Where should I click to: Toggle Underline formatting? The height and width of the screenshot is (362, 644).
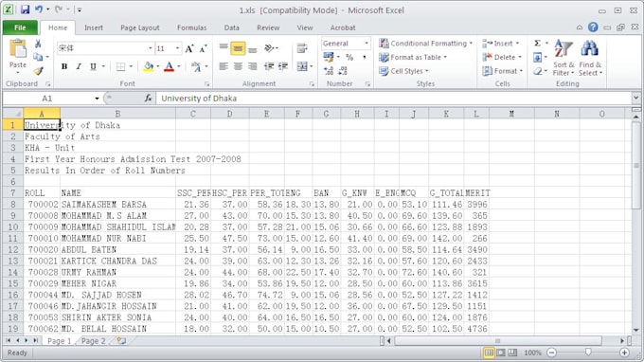93,66
